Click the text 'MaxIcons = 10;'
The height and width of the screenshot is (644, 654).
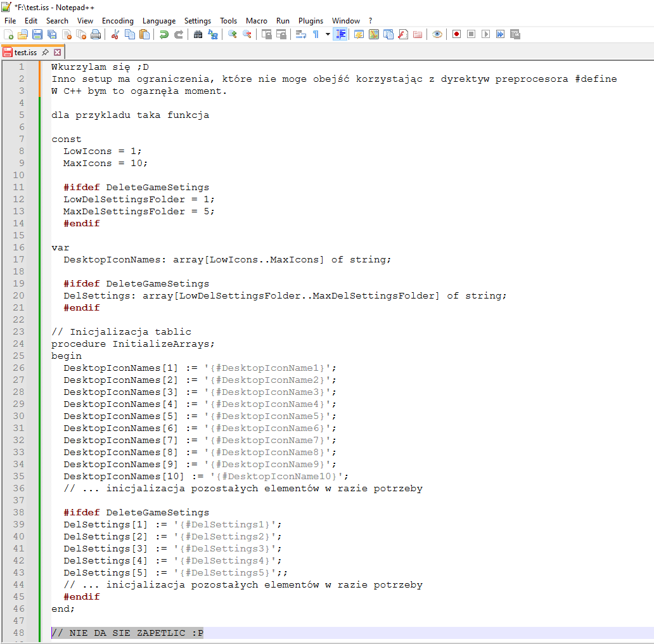(106, 163)
